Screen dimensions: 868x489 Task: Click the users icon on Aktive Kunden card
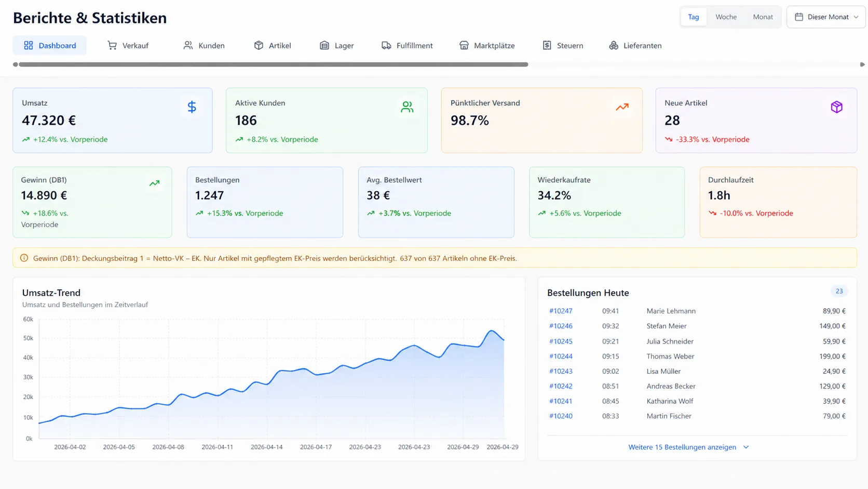click(x=407, y=107)
